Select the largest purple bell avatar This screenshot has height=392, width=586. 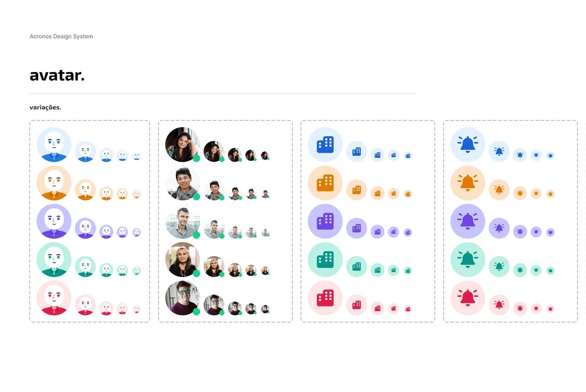click(468, 221)
